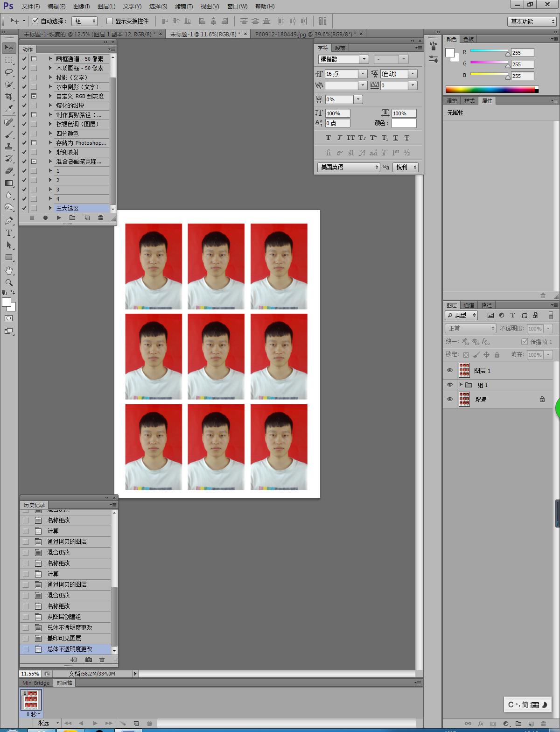Viewport: 560px width, 732px height.
Task: Create a snapshot in History panel
Action: click(89, 660)
